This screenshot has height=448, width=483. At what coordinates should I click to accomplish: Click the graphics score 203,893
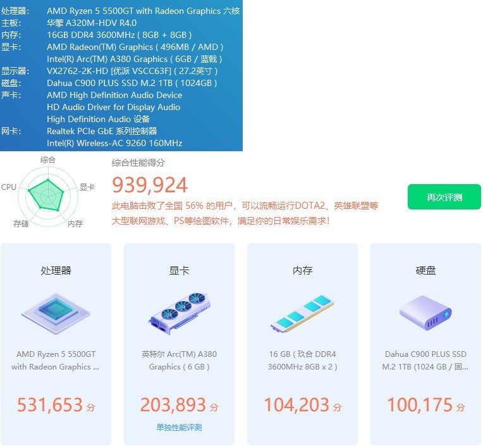coord(173,404)
